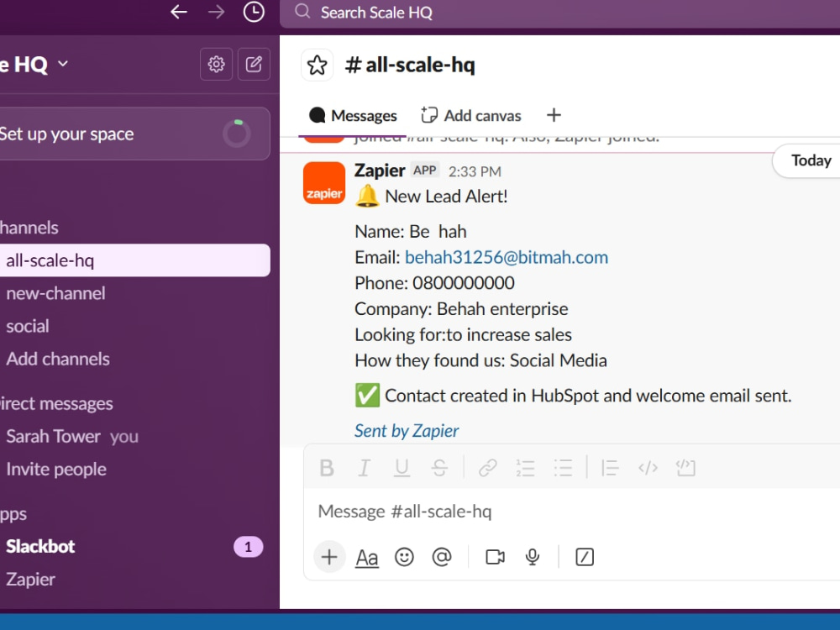840x630 pixels.
Task: Open history clock icon
Action: coord(254,12)
